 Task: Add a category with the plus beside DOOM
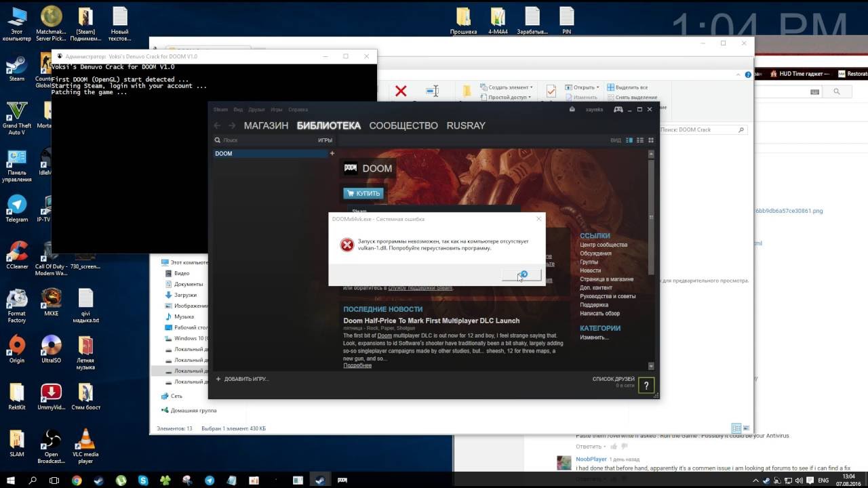coord(332,154)
